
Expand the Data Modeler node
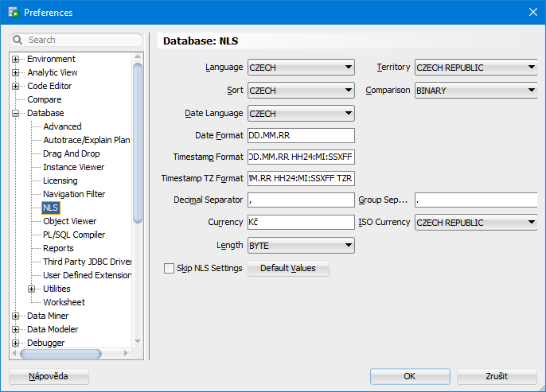pos(15,330)
